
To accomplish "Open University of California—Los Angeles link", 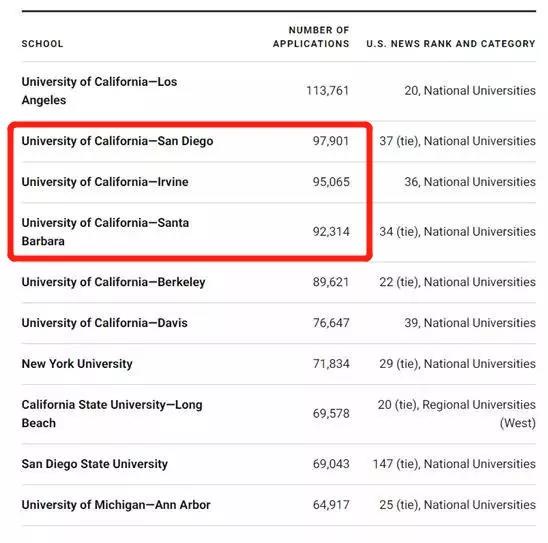I will [99, 91].
